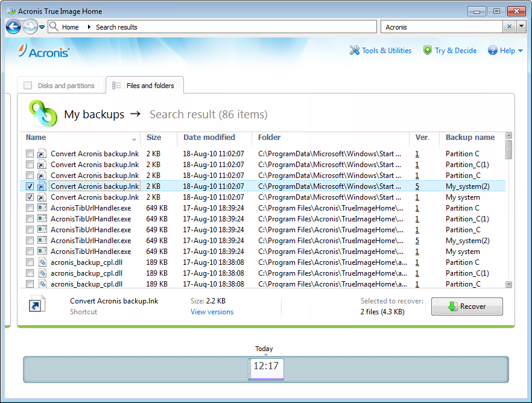Click exe icon of AcronisTibUrlHandler.exe Partition_C row
This screenshot has width=532, height=403.
[x=42, y=229]
